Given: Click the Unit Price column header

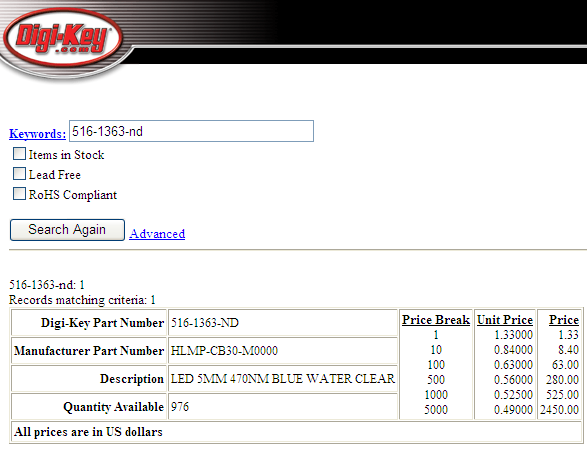Looking at the screenshot, I should coord(505,320).
